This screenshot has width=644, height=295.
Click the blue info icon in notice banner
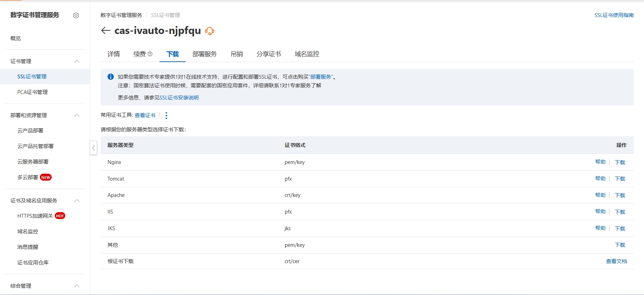[111, 77]
